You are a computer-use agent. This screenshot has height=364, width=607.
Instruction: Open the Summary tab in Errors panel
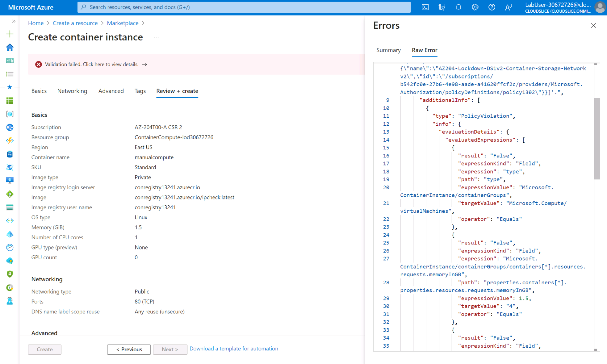(388, 50)
